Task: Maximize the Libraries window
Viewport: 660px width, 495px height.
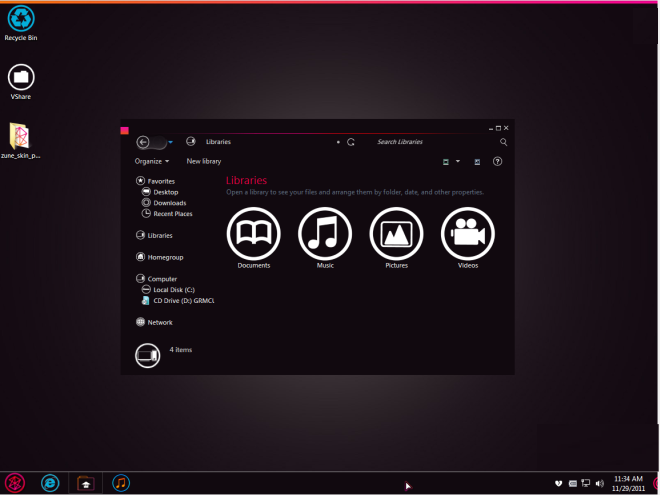Action: click(498, 128)
